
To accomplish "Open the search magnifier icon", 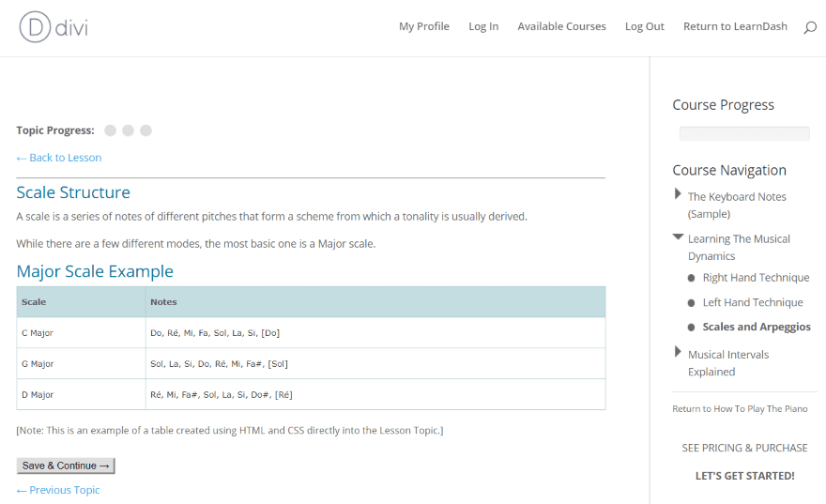I will pyautogui.click(x=810, y=27).
